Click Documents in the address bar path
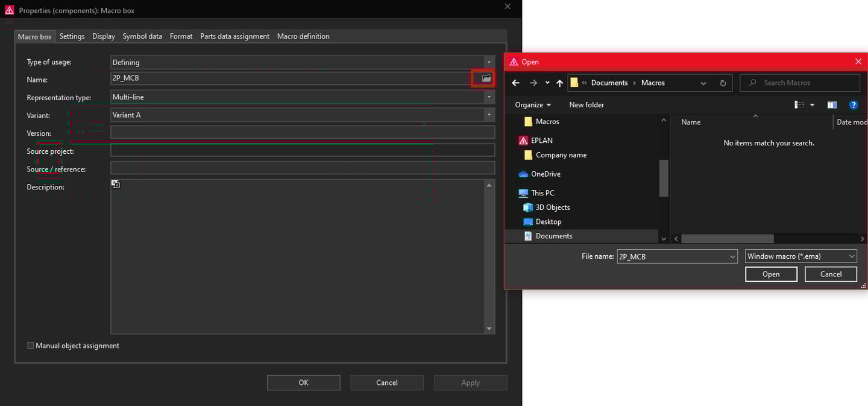Image resolution: width=868 pixels, height=406 pixels. tap(609, 83)
